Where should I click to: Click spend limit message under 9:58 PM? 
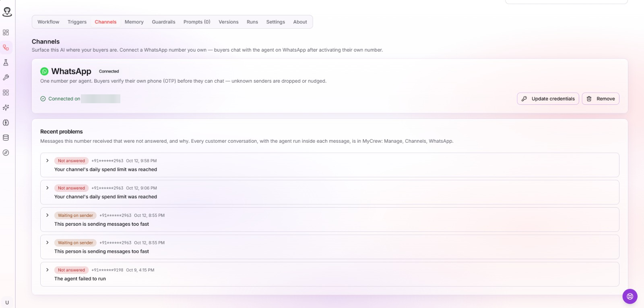(105, 169)
